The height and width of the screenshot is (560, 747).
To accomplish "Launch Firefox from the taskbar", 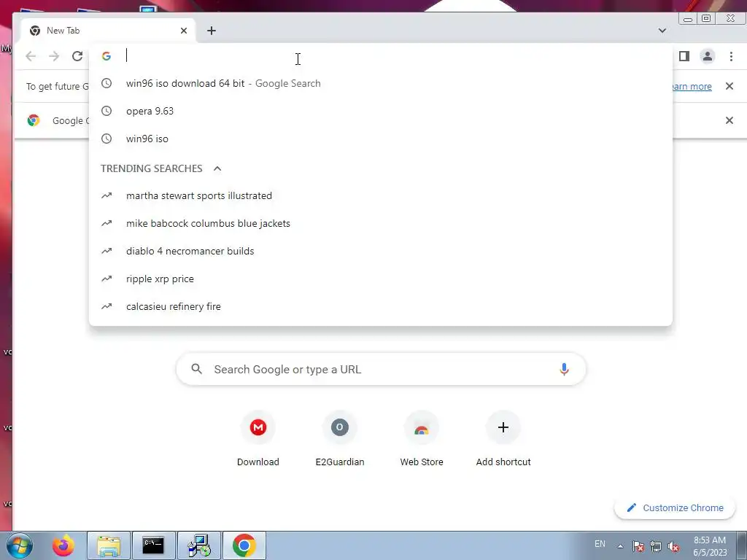I will (63, 545).
